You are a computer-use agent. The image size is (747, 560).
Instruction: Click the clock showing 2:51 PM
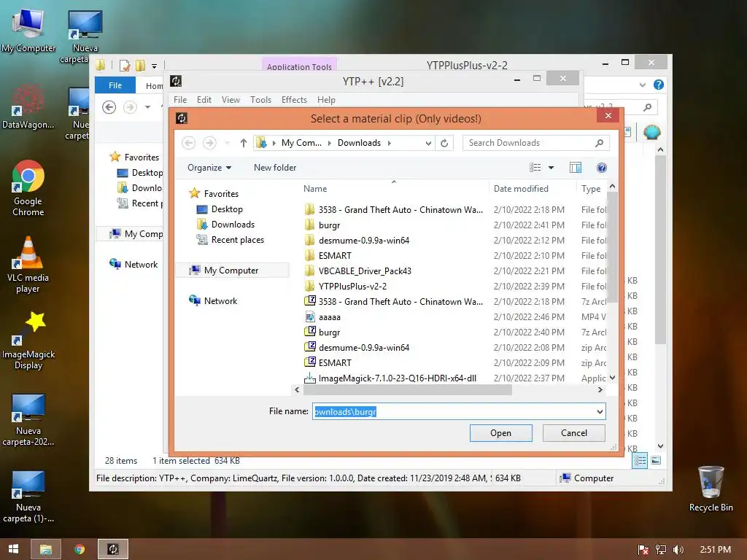(715, 549)
